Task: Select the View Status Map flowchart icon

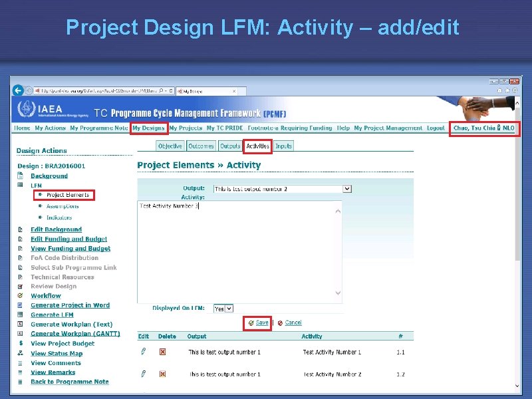Action: [20, 353]
